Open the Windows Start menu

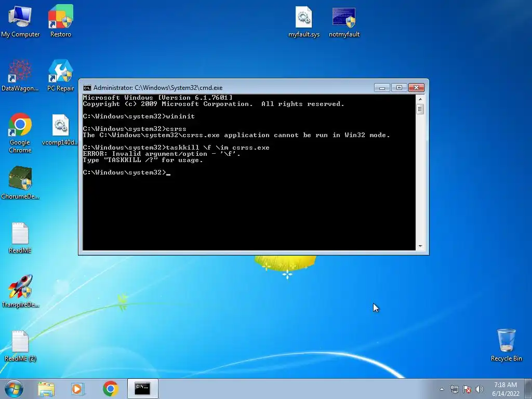coord(14,389)
